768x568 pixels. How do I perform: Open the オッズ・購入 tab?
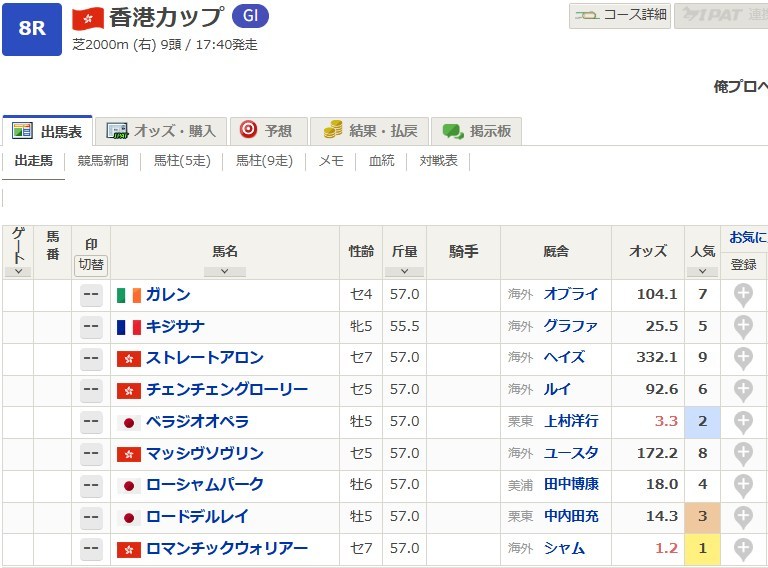click(x=161, y=131)
